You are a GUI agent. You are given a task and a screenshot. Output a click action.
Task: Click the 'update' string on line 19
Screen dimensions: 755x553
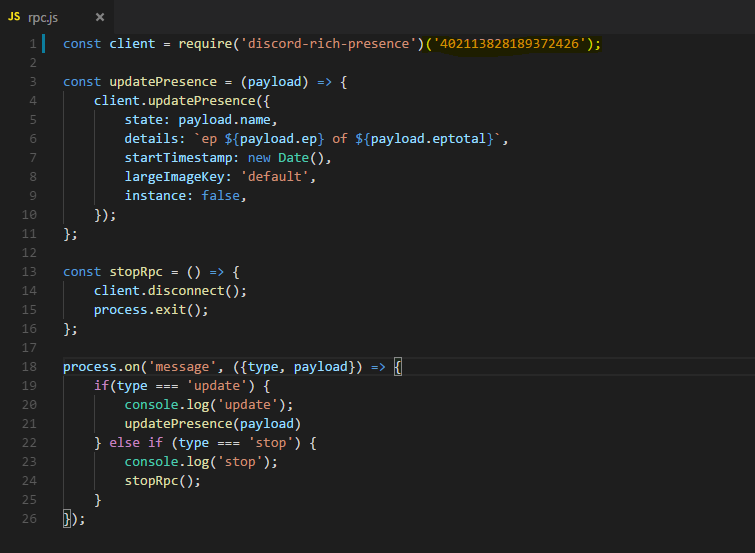217,386
